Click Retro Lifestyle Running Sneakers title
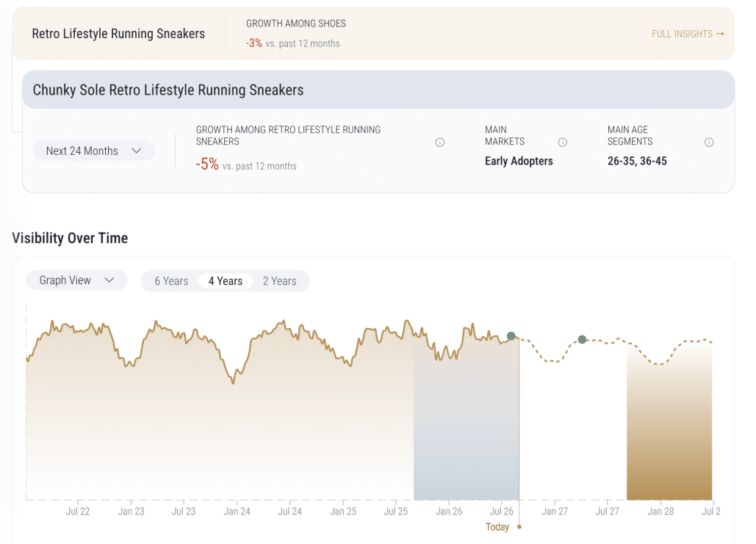The image size is (756, 544). click(x=118, y=34)
